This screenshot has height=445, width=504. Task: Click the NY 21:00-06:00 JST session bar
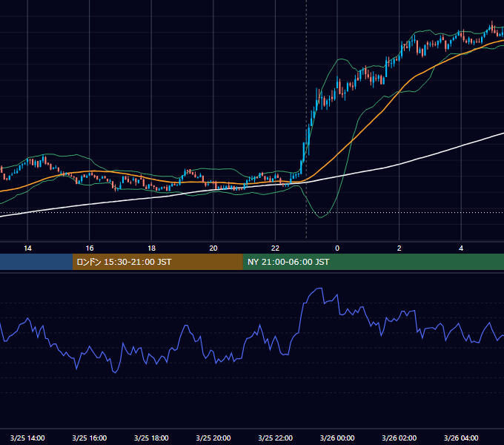(x=373, y=262)
